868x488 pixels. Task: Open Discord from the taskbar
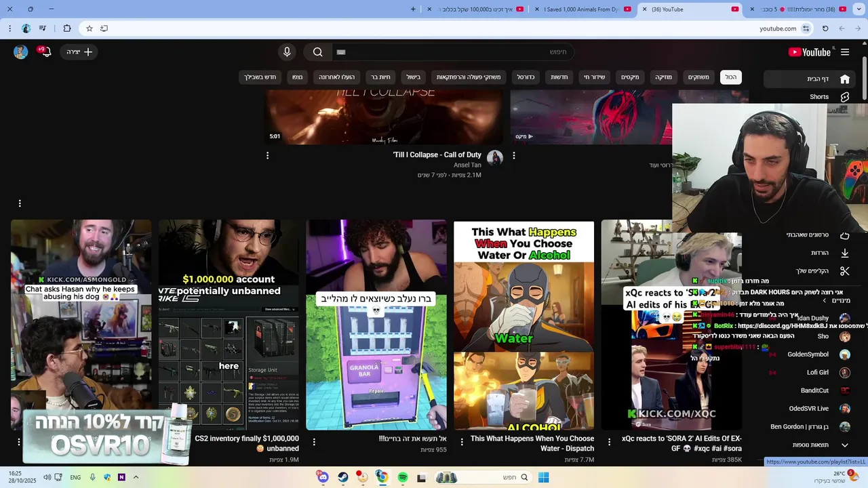click(323, 477)
